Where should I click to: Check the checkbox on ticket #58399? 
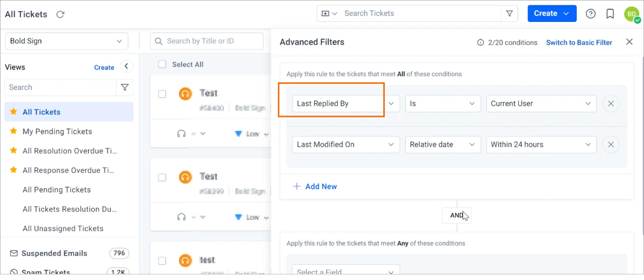coord(162,177)
